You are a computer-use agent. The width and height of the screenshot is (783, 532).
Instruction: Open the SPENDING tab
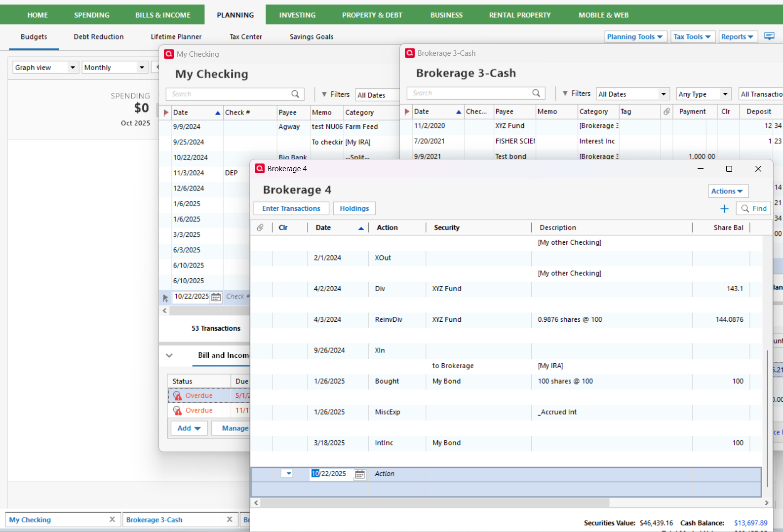[92, 15]
